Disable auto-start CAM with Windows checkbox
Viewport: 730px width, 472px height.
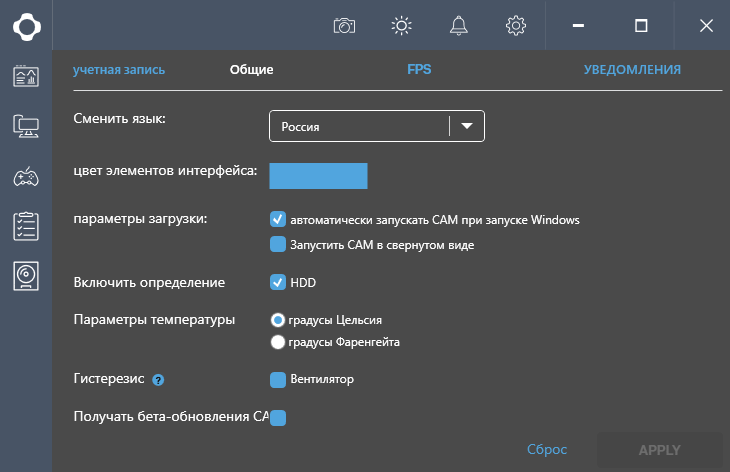278,219
